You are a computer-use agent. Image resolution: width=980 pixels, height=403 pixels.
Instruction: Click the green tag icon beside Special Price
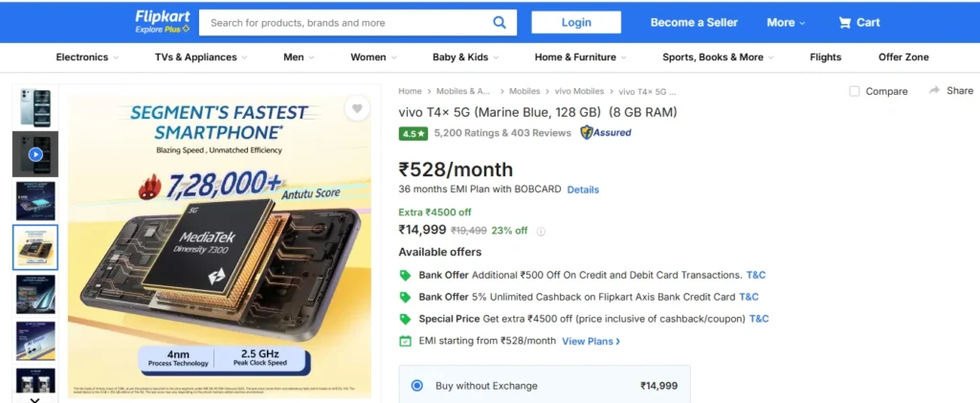tap(406, 320)
